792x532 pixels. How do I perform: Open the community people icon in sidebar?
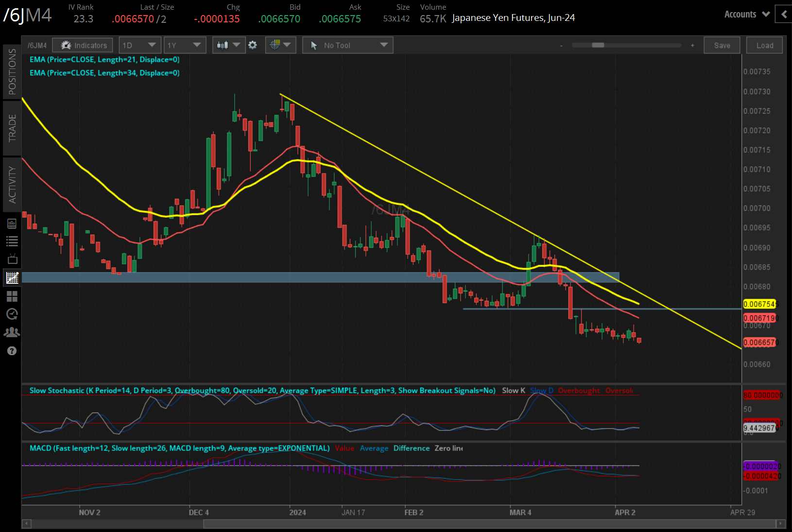(x=12, y=332)
